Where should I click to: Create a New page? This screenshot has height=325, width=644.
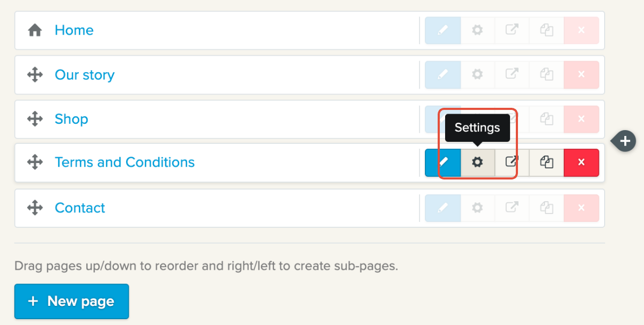click(72, 301)
